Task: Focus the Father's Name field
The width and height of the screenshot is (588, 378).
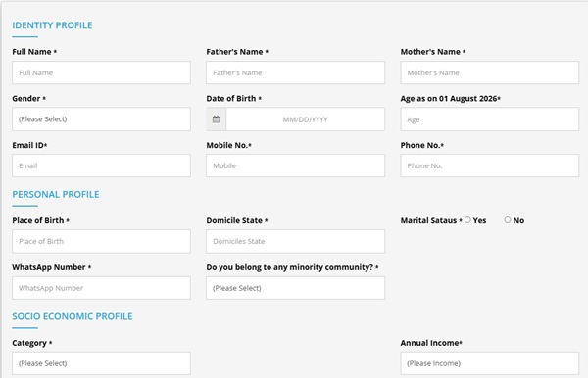Action: point(296,72)
